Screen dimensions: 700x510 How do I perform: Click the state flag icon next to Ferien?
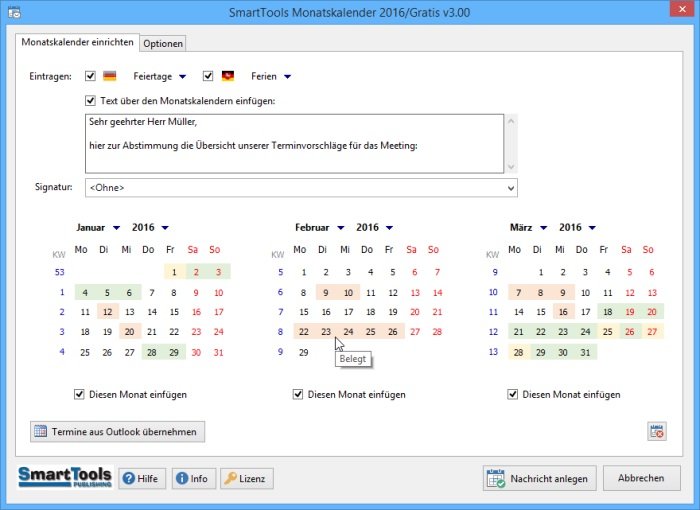228,76
